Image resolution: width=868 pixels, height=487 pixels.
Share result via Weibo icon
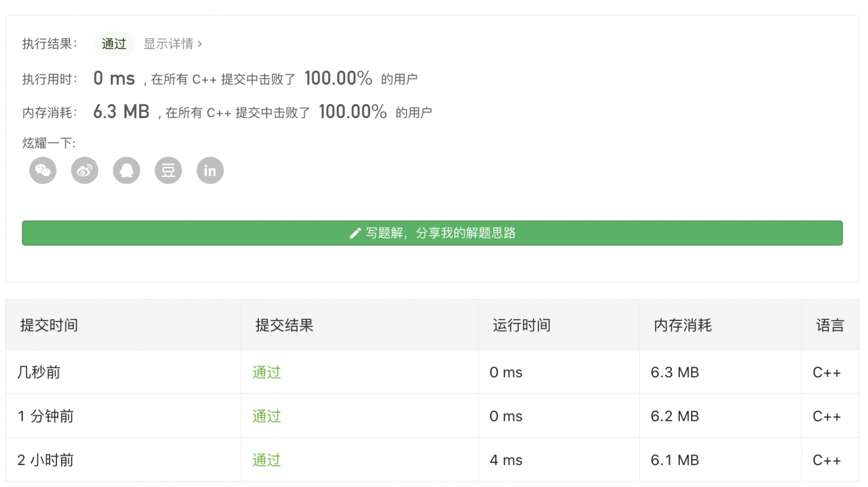85,171
